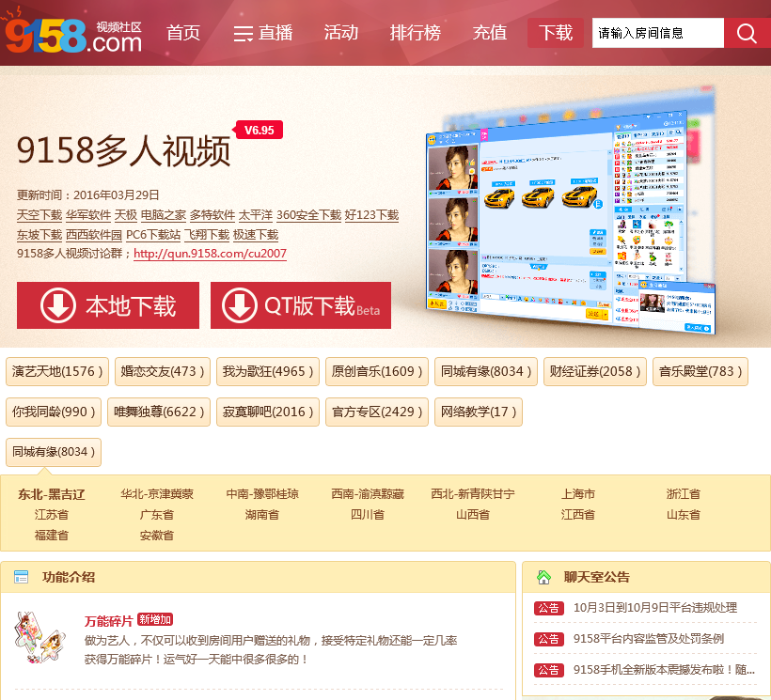771x700 pixels.
Task: Open the 充值 page
Action: pyautogui.click(x=490, y=33)
